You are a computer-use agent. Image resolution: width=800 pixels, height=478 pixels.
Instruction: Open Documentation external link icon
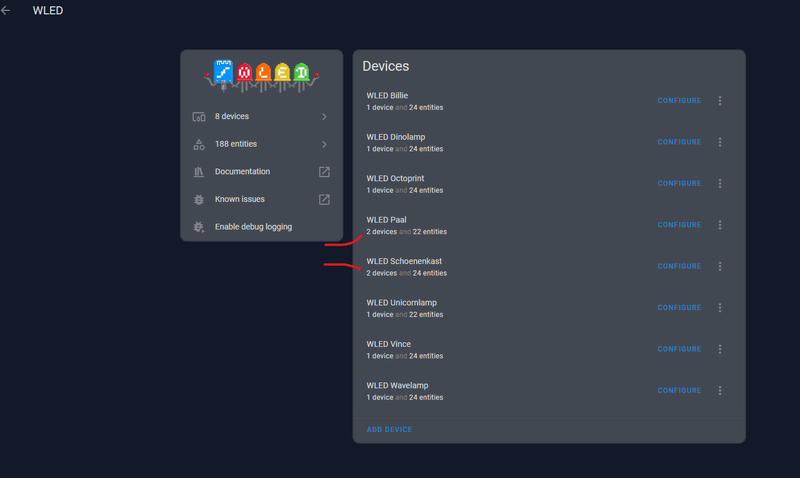click(324, 172)
